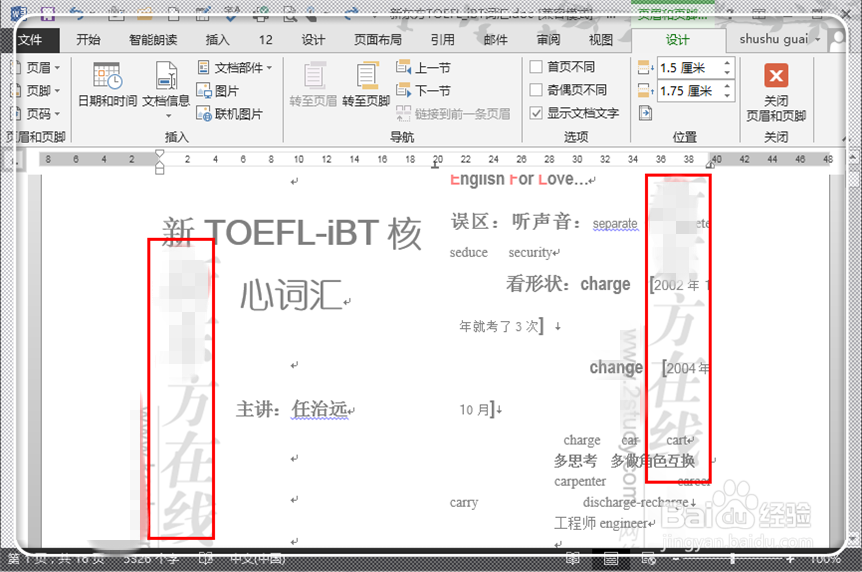Open the Mailings (邮件) tab
The image size is (862, 572).
pos(495,40)
